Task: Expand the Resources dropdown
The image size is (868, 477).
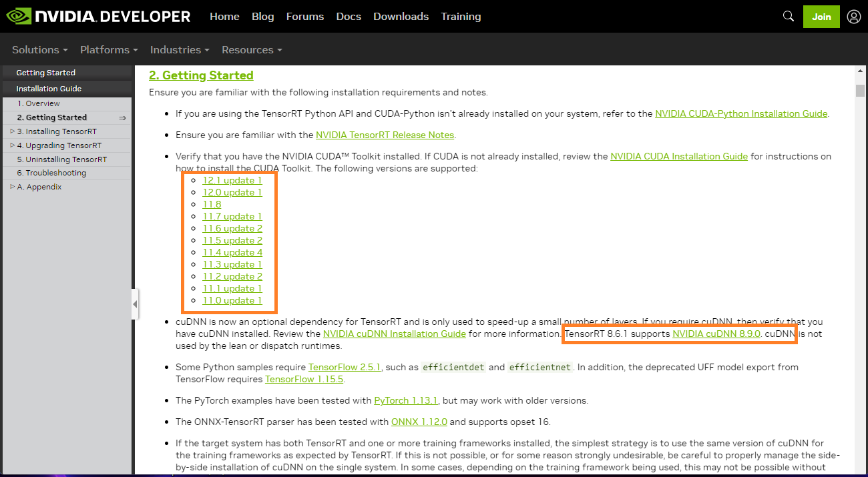Action: [252, 50]
